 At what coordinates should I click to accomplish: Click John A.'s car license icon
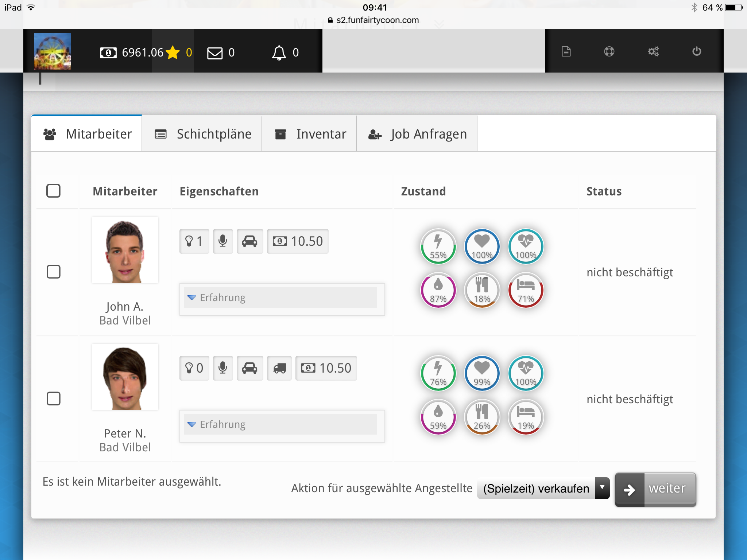250,241
